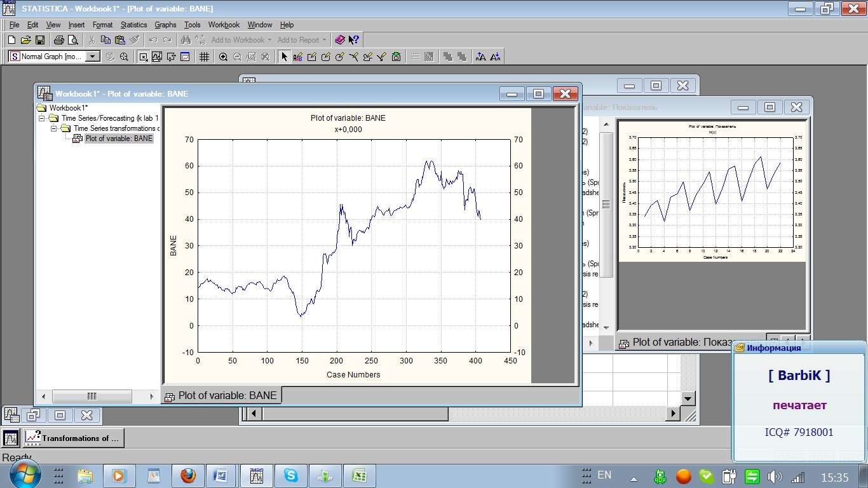
Task: Click the binoculars Find icon
Action: click(186, 40)
